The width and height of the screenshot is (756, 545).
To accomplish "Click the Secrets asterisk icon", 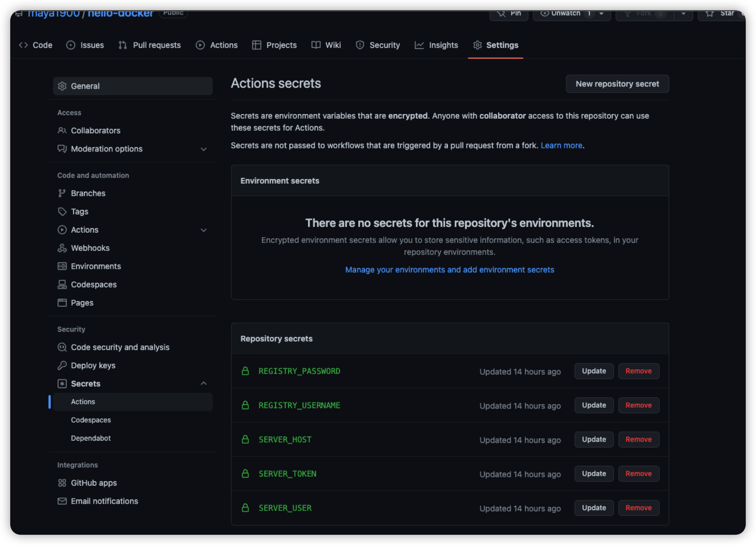I will click(62, 384).
